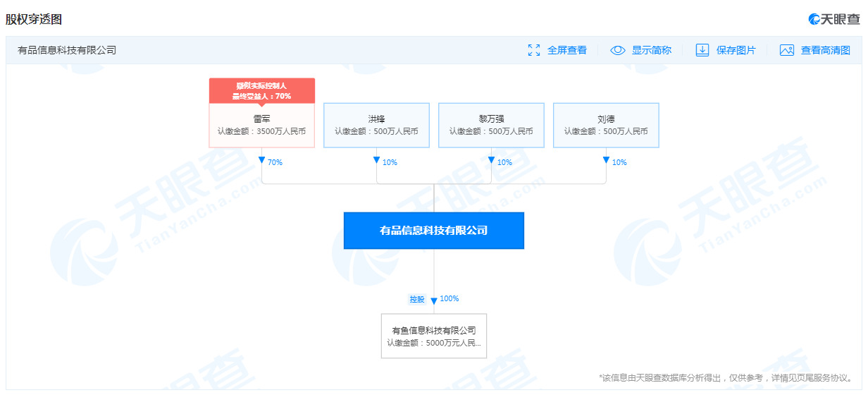Click the disclaimer text about 服务协议

726,377
